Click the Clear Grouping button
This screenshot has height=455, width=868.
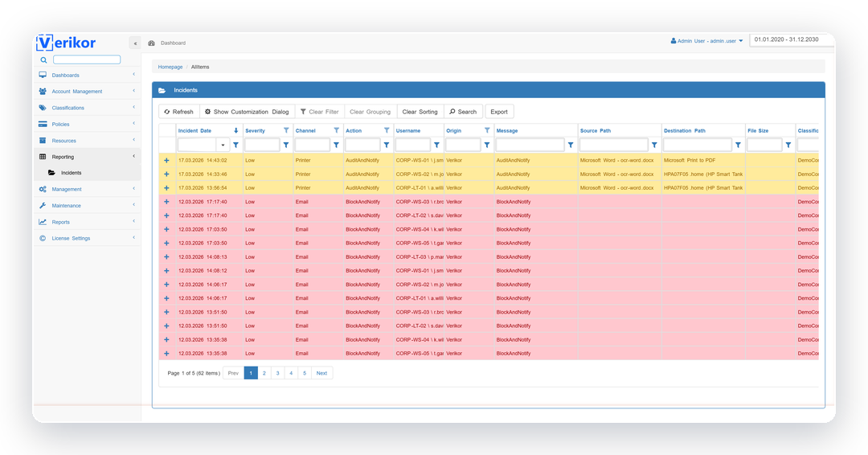coord(371,112)
